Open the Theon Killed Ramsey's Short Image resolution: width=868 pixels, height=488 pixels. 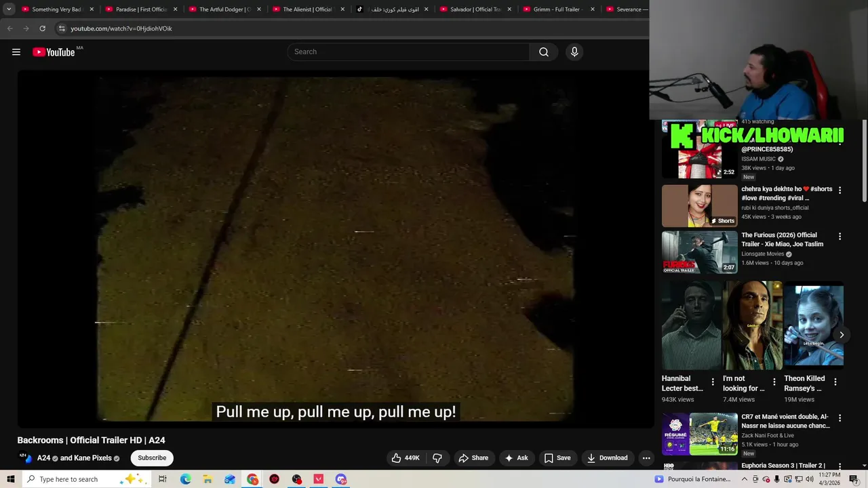click(x=813, y=325)
